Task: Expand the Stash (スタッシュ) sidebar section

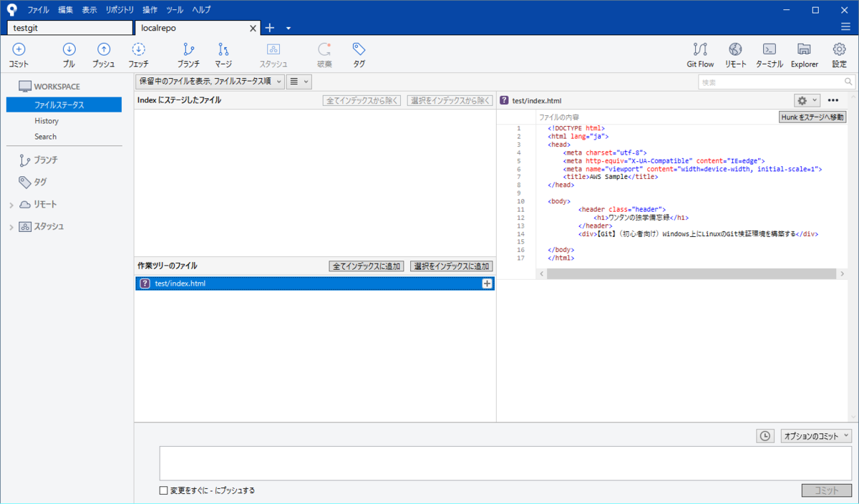Action: pyautogui.click(x=11, y=227)
